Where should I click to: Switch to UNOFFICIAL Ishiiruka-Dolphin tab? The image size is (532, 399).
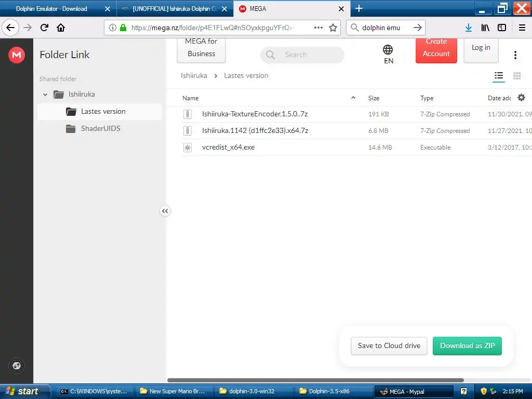click(x=175, y=9)
